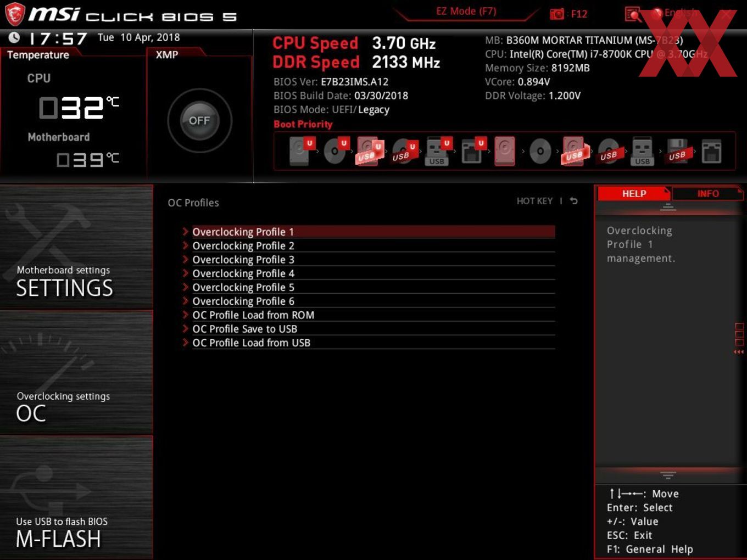Image resolution: width=747 pixels, height=560 pixels.
Task: Select the highlighted UEFI USB hard disk icon
Action: [x=369, y=151]
